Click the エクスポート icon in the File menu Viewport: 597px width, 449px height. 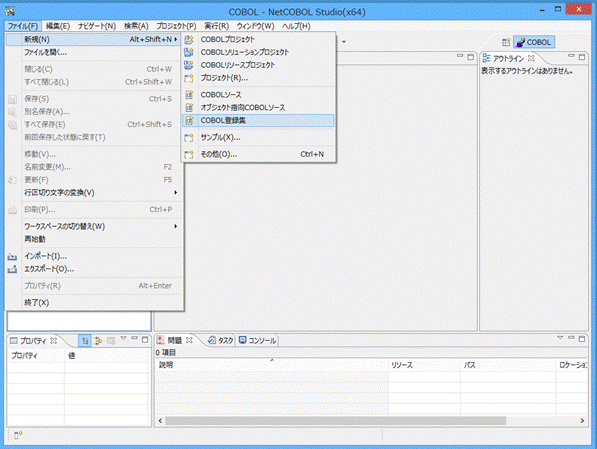pos(12,269)
